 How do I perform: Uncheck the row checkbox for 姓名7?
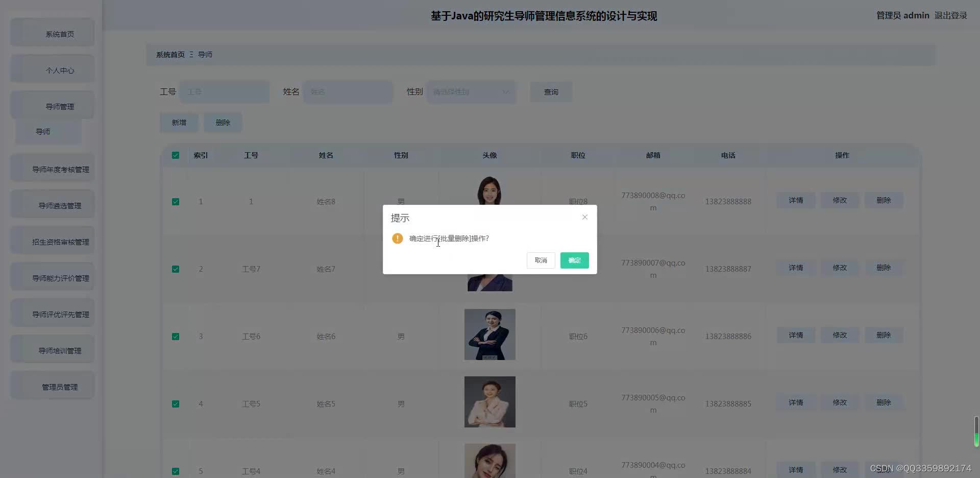coord(176,269)
